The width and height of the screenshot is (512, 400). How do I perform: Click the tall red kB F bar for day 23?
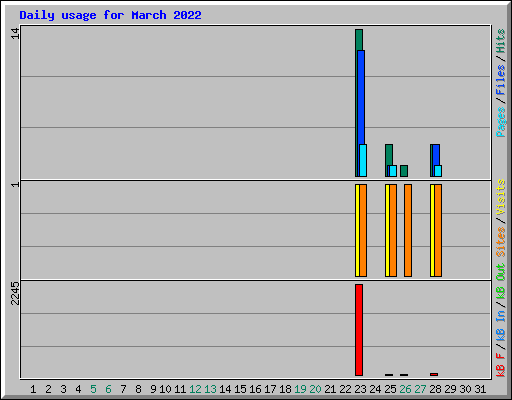click(359, 330)
